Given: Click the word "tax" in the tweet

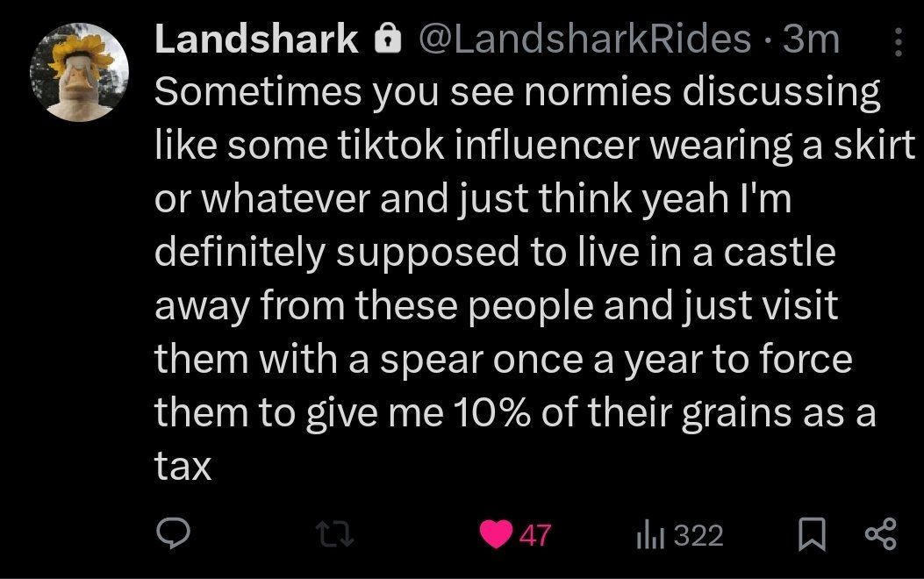Looking at the screenshot, I should [183, 466].
